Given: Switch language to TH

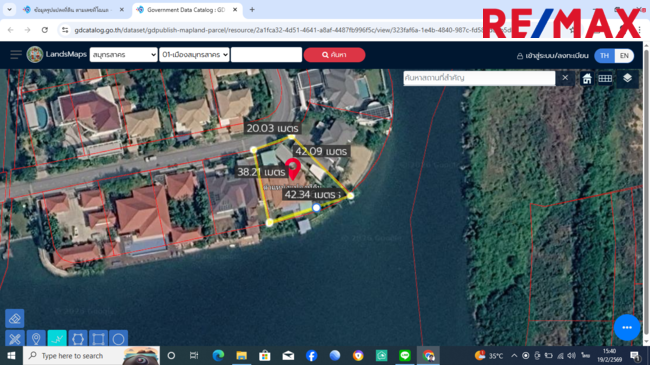Looking at the screenshot, I should (604, 56).
